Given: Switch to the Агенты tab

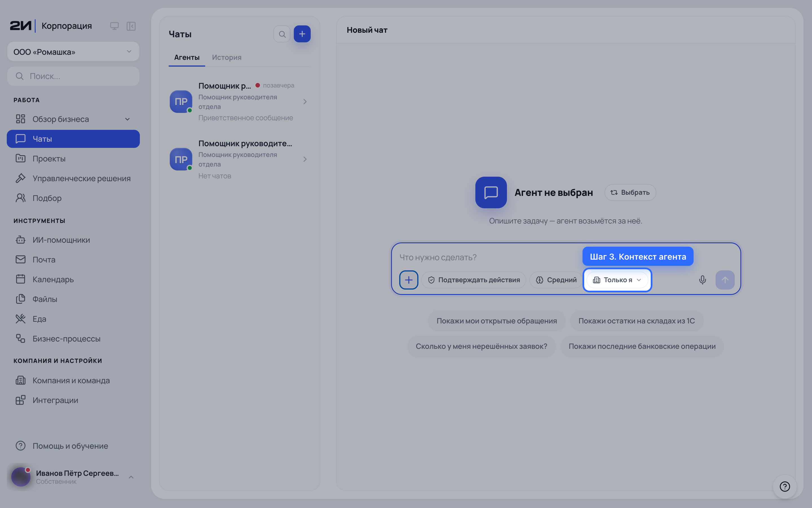Looking at the screenshot, I should click(x=187, y=58).
